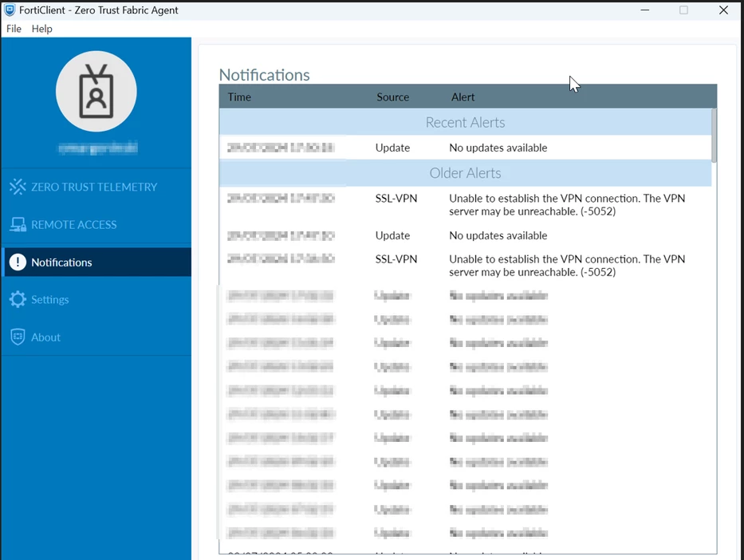The width and height of the screenshot is (744, 560).
Task: Select the first SSL-VPN unreachable alert row
Action: pyautogui.click(x=465, y=204)
